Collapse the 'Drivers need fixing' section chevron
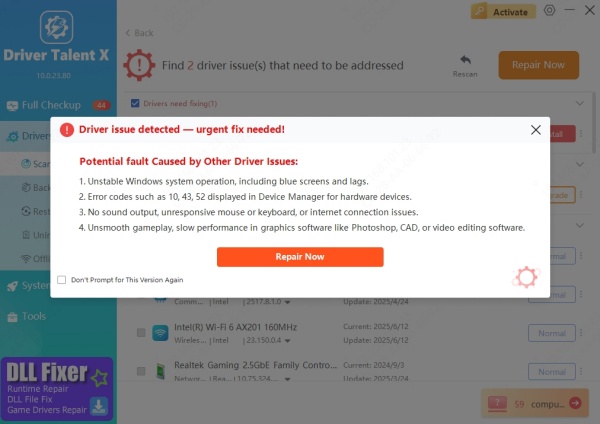The height and width of the screenshot is (424, 600). [580, 103]
